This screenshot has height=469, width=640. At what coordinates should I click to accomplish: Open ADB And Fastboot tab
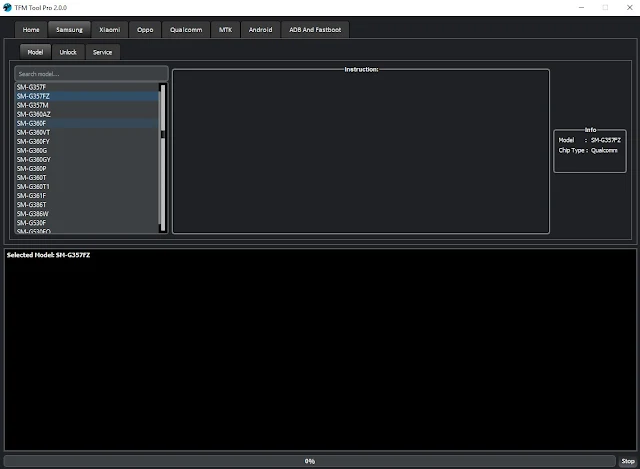pos(315,30)
